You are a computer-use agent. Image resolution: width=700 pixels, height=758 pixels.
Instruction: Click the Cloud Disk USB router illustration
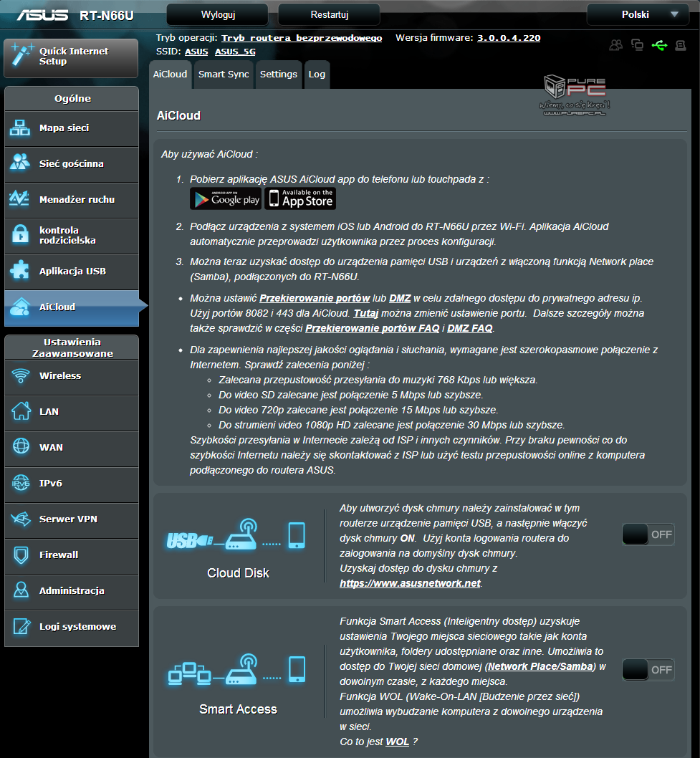[x=236, y=536]
